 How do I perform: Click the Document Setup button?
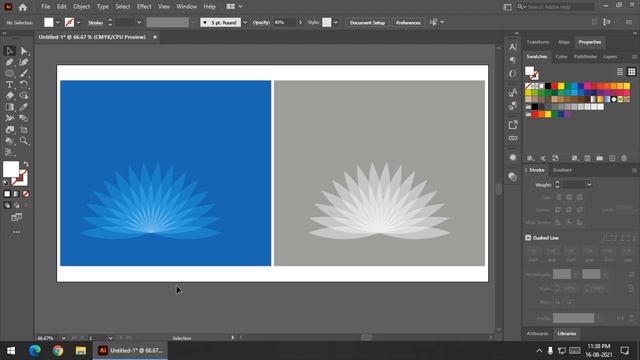pyautogui.click(x=367, y=22)
